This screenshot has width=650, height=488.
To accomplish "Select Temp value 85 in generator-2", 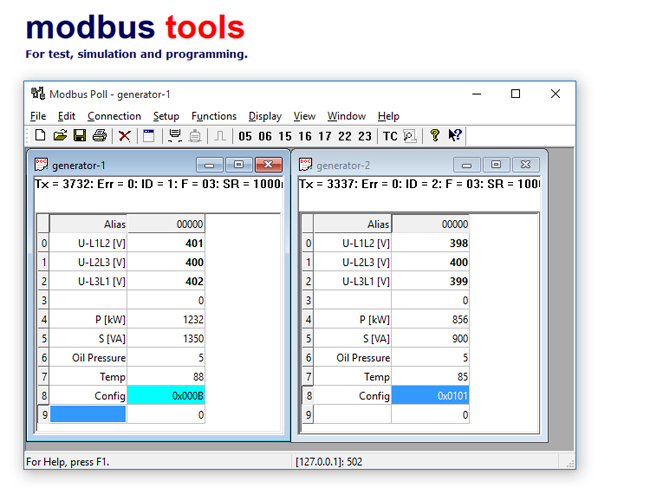I will pos(430,376).
